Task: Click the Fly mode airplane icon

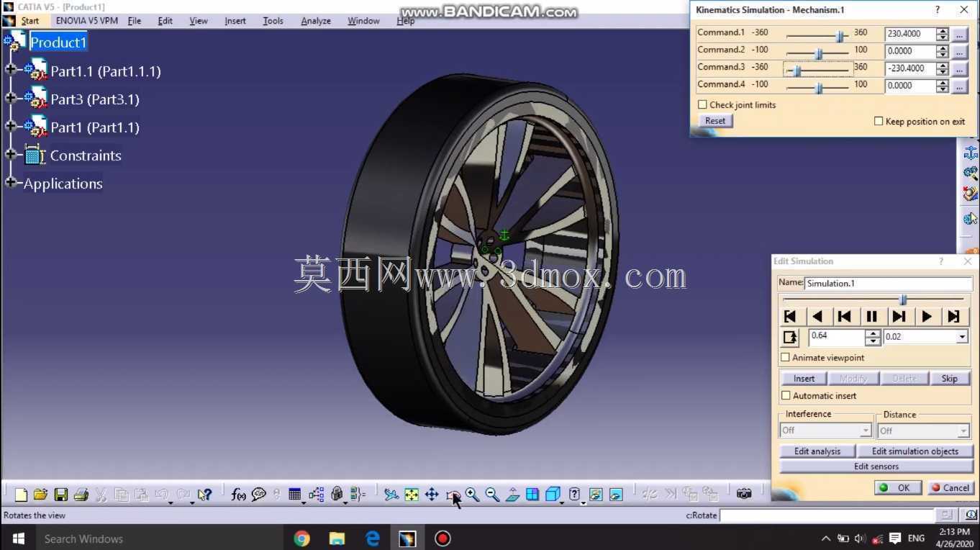Action: click(x=391, y=495)
